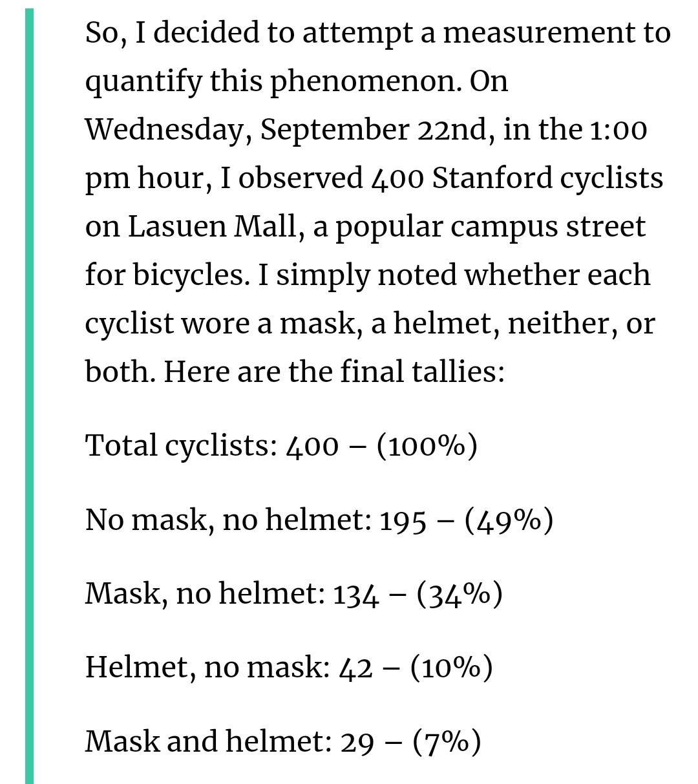698x784 pixels.
Task: Click the "(49%)" percentage figure
Action: [x=509, y=519]
